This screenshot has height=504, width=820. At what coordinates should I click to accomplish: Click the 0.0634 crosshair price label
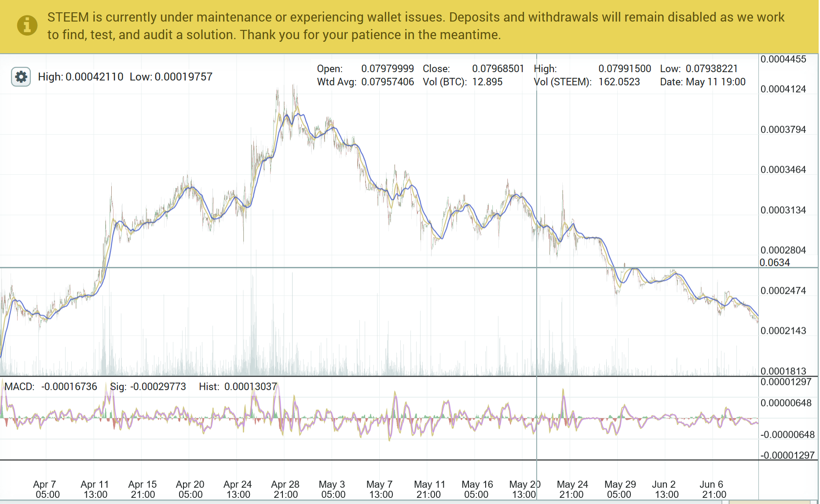point(775,263)
